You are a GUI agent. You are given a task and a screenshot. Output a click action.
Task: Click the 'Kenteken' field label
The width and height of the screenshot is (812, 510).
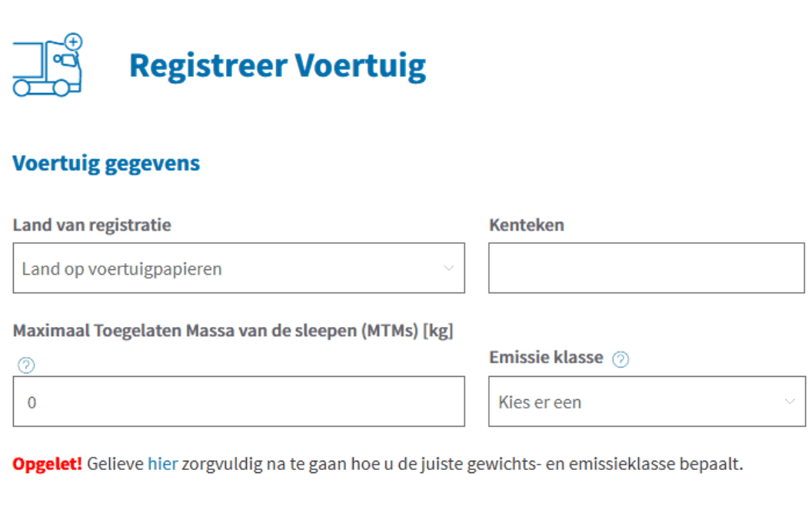coord(526,225)
